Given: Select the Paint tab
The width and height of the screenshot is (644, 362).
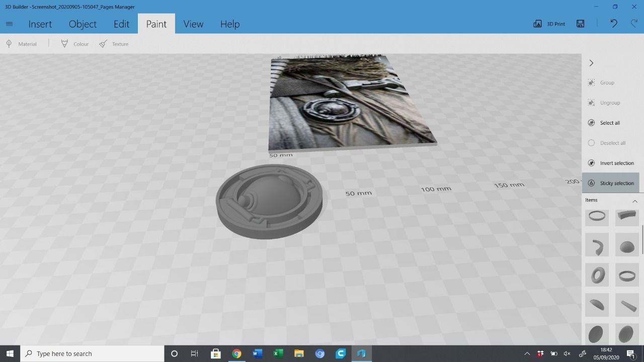Looking at the screenshot, I should tap(156, 24).
